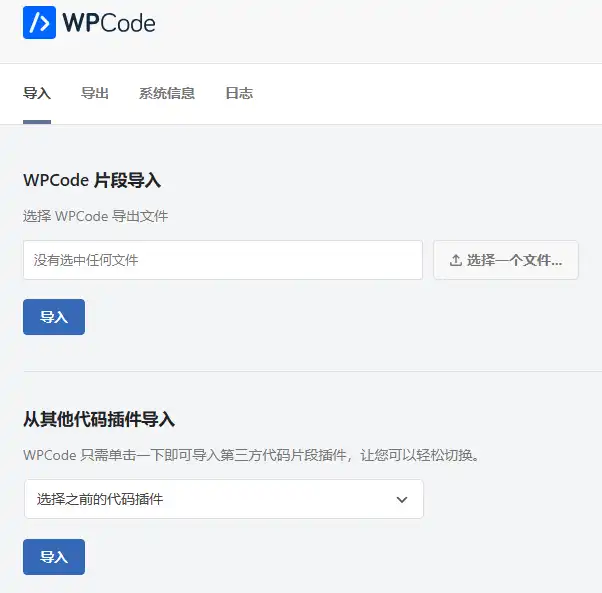Click the 从其他代码插件导入 heading
The image size is (602, 593).
point(99,419)
